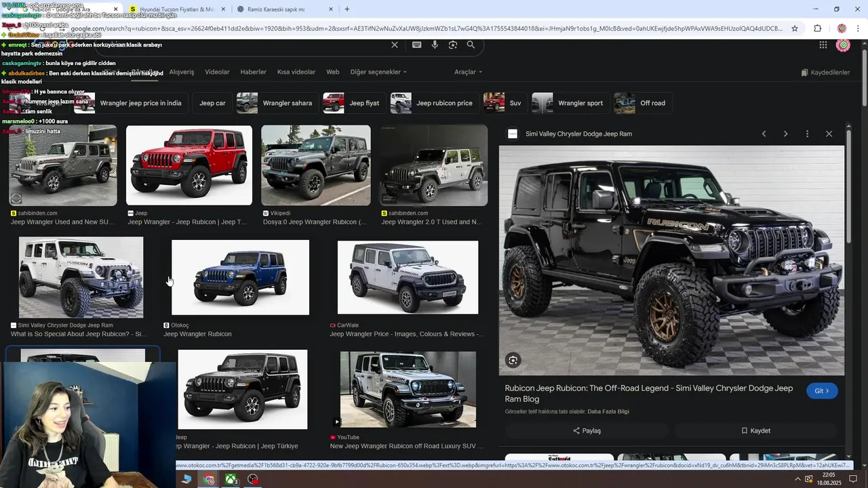This screenshot has height=488, width=868.
Task: Open the YouTube Wrangler Rubicon video thumbnail
Action: 408,390
